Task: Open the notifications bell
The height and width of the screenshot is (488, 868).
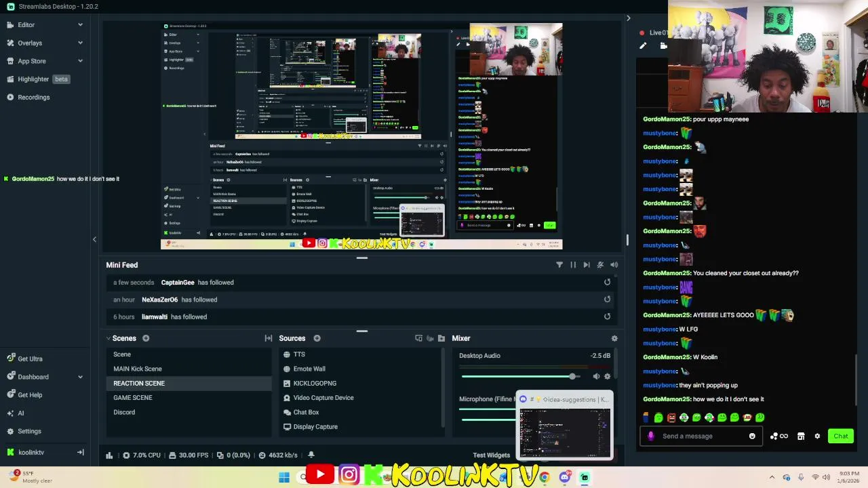Action: [x=311, y=455]
